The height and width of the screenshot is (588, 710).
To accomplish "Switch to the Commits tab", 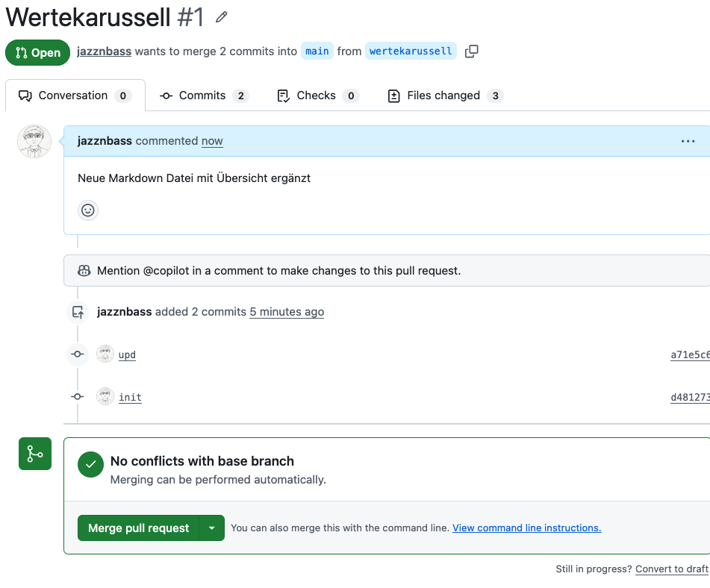I will (203, 96).
